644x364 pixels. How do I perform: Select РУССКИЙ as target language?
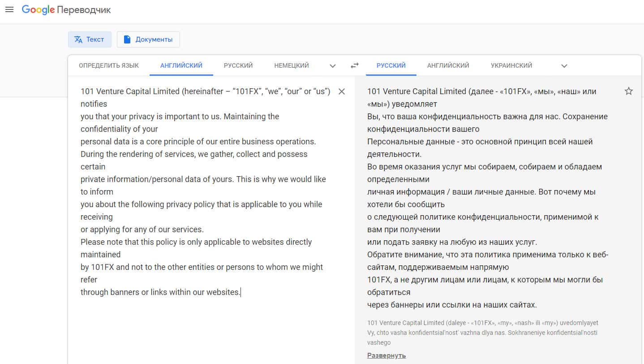[391, 65]
